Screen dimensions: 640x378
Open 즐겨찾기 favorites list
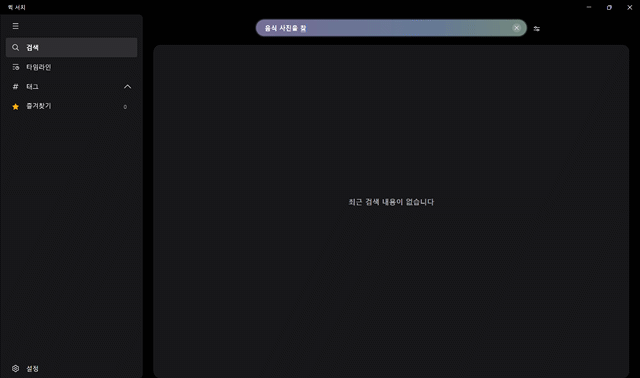pyautogui.click(x=71, y=106)
